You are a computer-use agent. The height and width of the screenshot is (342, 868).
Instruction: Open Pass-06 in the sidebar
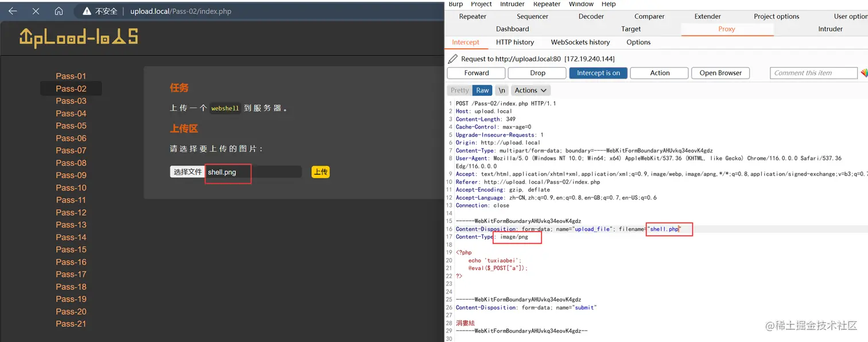(x=71, y=138)
